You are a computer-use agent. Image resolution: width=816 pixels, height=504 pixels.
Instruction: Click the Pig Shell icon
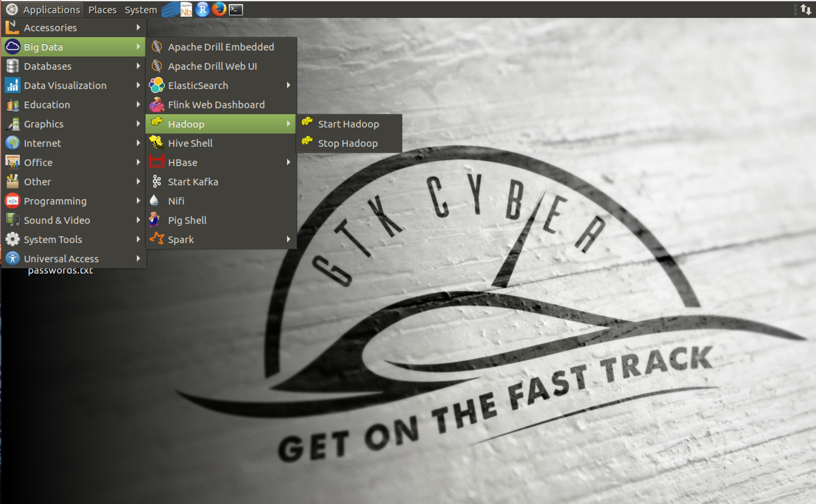(154, 220)
